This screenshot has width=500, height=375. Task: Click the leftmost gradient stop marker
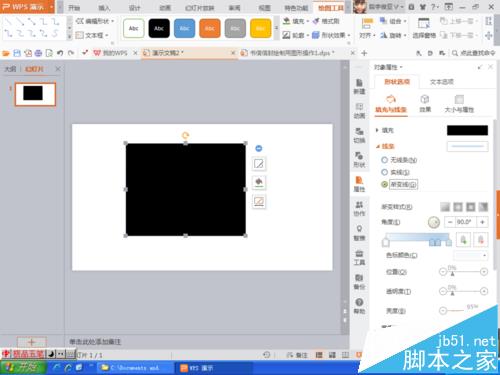click(x=386, y=243)
